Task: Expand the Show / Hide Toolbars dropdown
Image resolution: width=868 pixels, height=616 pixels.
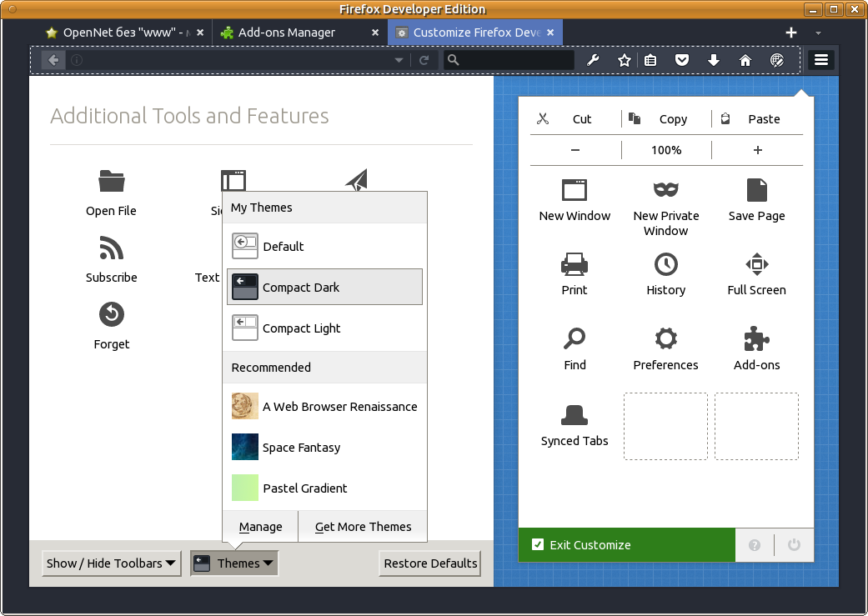Action: (x=112, y=563)
